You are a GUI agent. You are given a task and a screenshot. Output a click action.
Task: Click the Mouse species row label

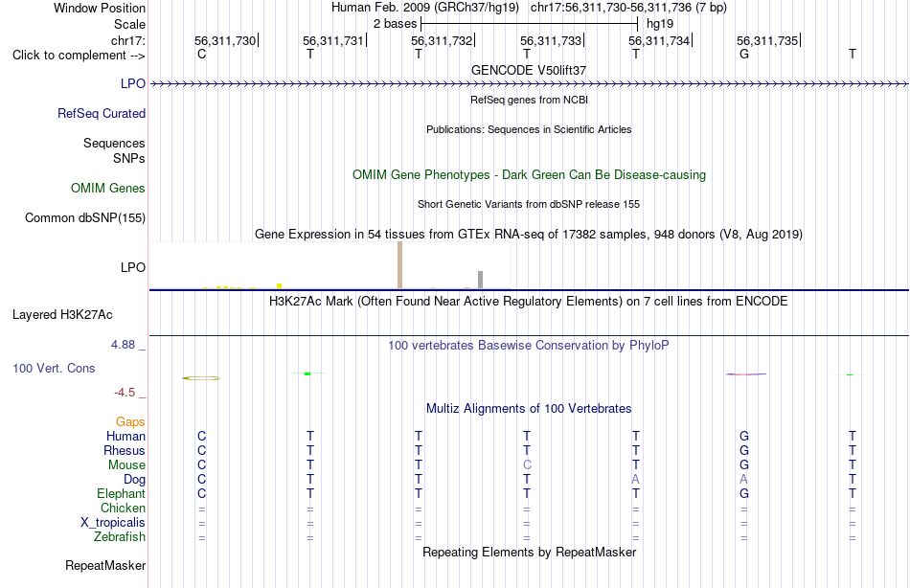(126, 465)
